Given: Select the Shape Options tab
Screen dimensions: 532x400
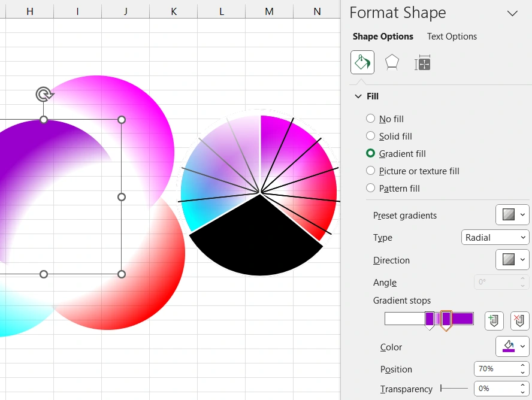Looking at the screenshot, I should (383, 37).
